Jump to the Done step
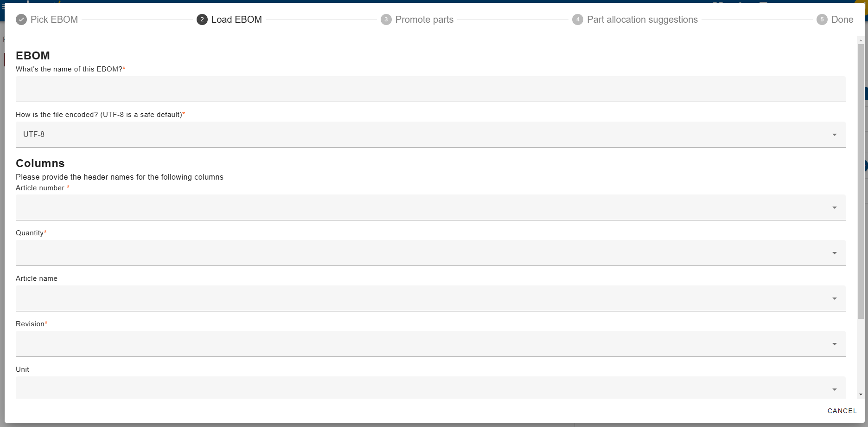The height and width of the screenshot is (427, 868). [835, 19]
